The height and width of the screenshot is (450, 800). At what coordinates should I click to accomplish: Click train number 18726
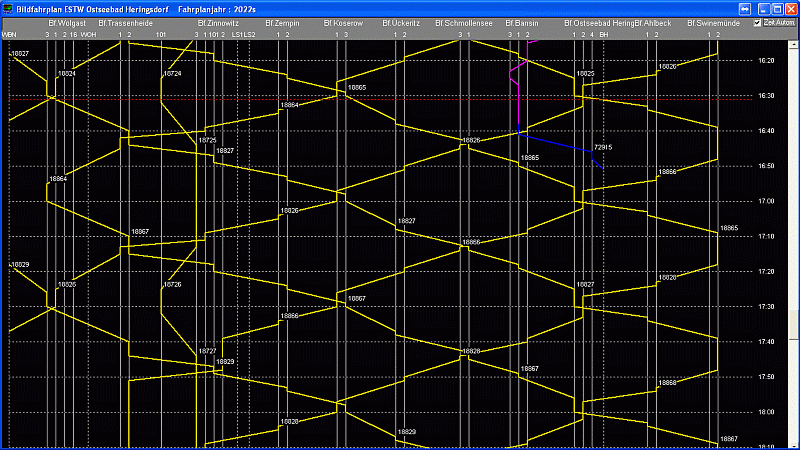point(172,285)
